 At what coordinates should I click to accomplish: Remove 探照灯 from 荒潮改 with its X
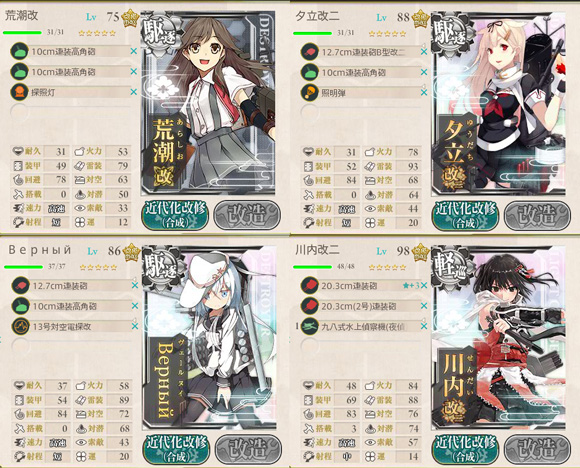pyautogui.click(x=134, y=92)
